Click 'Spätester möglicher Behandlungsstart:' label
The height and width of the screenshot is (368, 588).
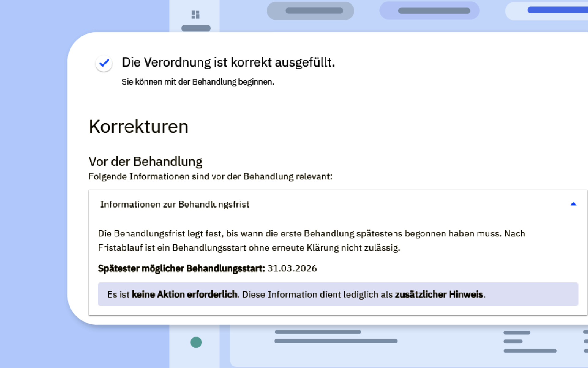(181, 268)
